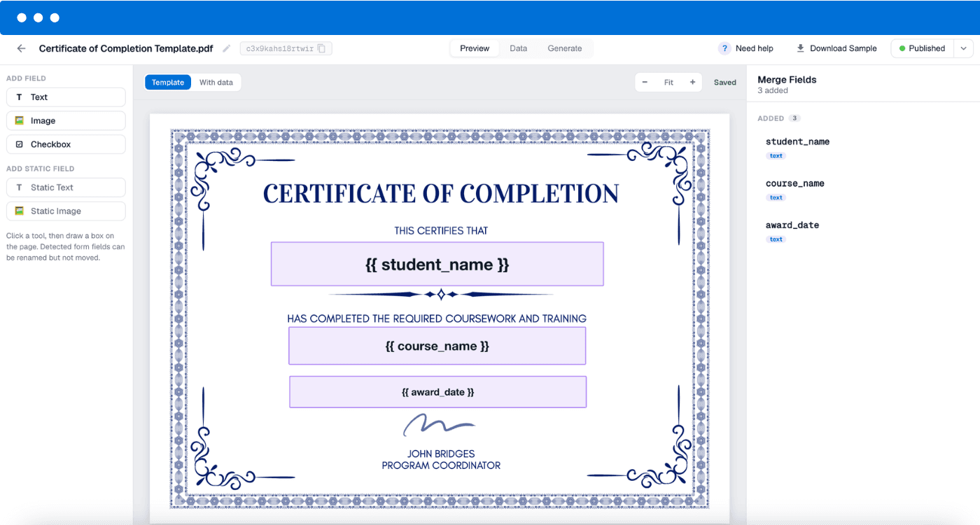Expand the Published status dropdown chevron
Viewport: 980px width, 525px height.
pyautogui.click(x=963, y=48)
